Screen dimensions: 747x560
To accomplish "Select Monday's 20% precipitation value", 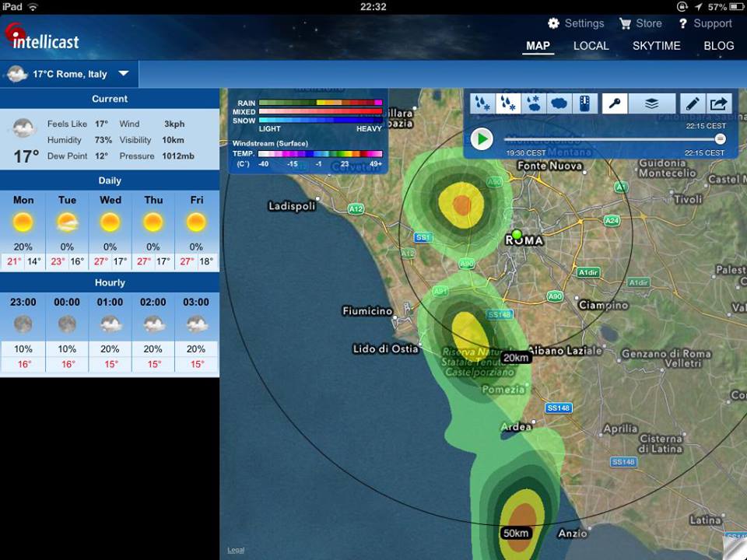I will tap(23, 247).
